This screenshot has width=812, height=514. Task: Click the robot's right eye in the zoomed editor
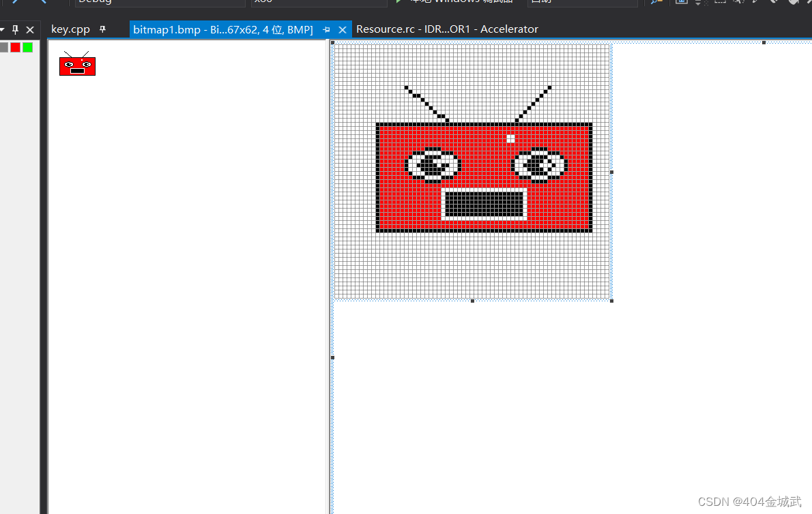[538, 165]
